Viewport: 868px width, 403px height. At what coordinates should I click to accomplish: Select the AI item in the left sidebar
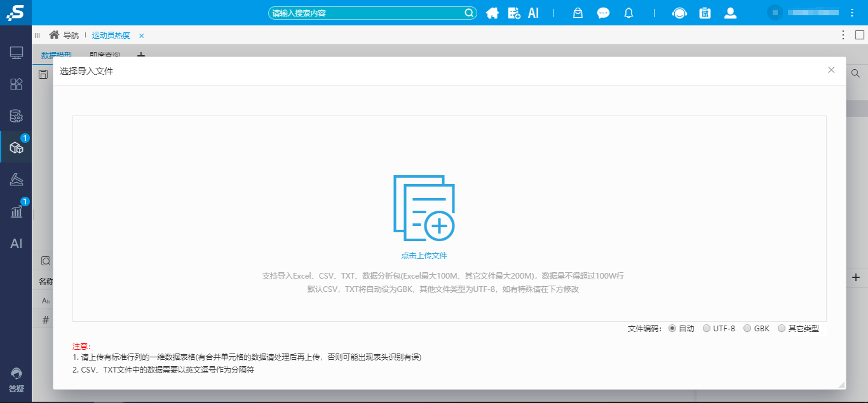pyautogui.click(x=16, y=243)
